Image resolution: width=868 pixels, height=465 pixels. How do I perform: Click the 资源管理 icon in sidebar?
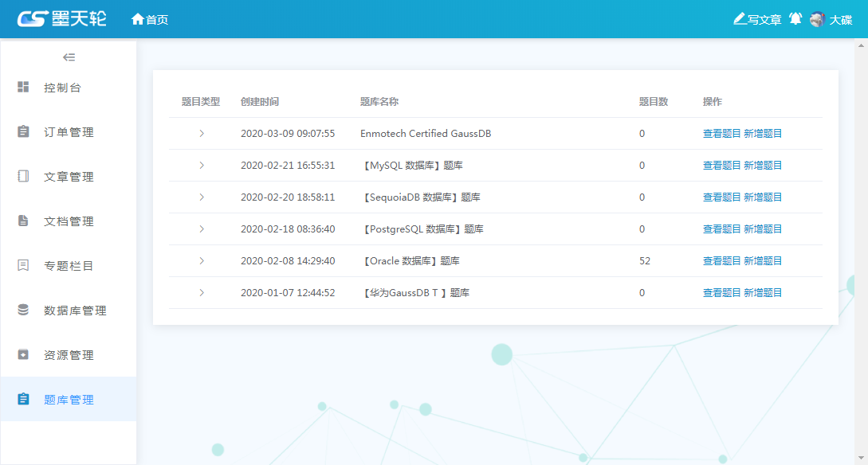(23, 354)
